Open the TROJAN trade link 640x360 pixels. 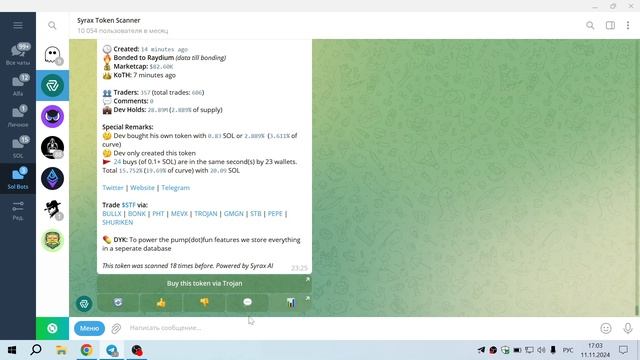[206, 213]
